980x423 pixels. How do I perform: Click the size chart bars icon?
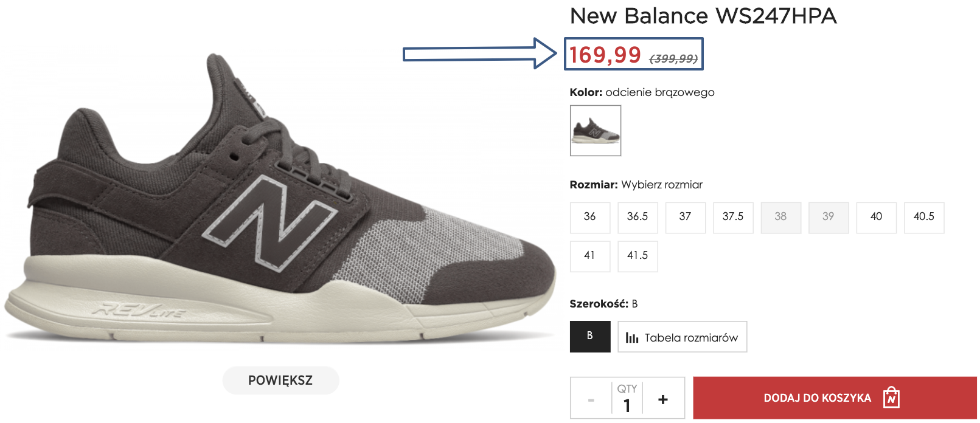point(632,338)
